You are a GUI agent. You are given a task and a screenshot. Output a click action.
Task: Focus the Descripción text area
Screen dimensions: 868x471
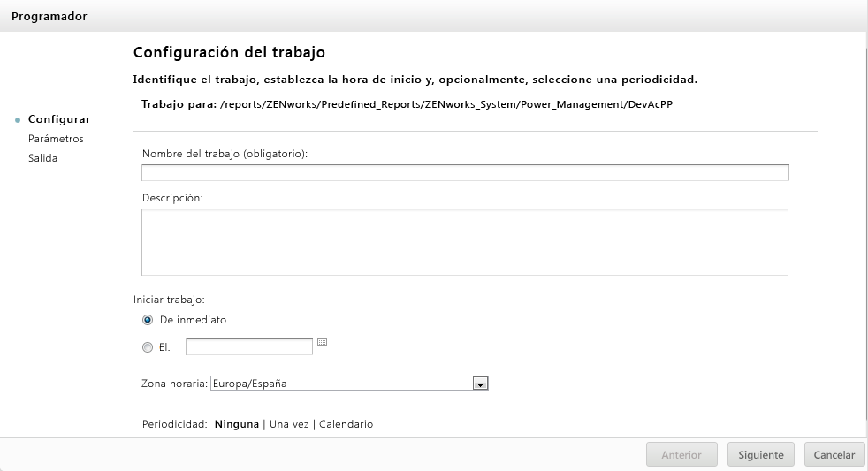click(x=465, y=241)
